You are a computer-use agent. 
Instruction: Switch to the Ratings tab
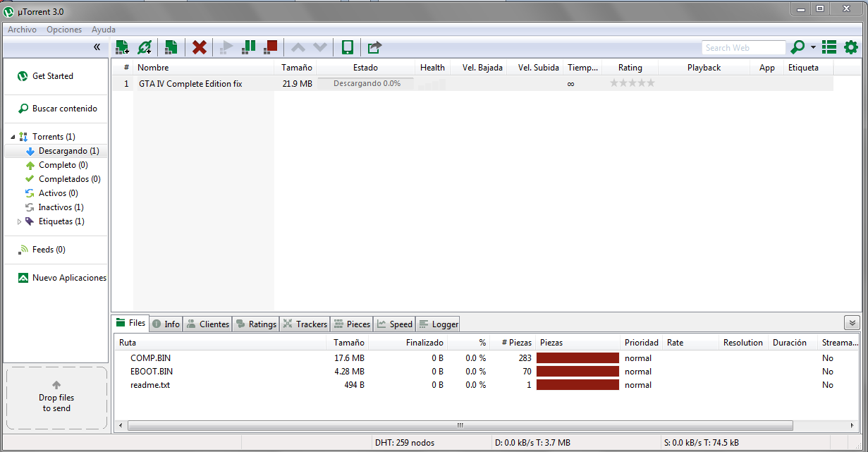(x=256, y=324)
